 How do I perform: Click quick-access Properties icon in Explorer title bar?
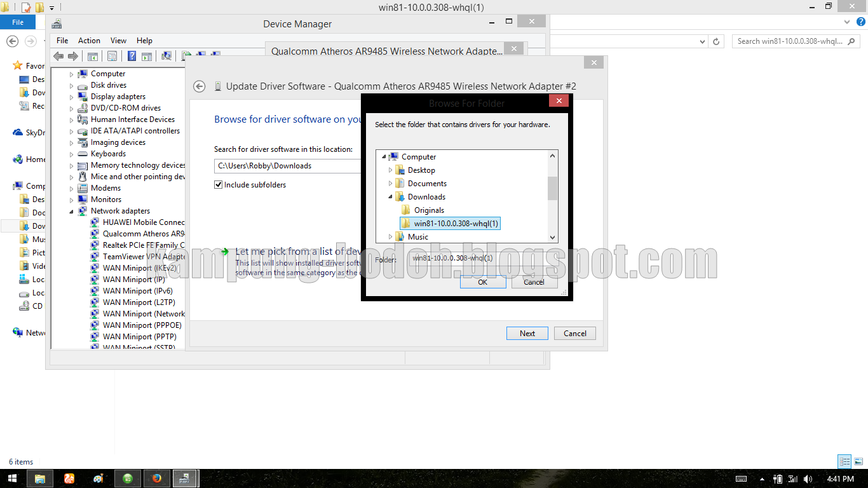26,8
